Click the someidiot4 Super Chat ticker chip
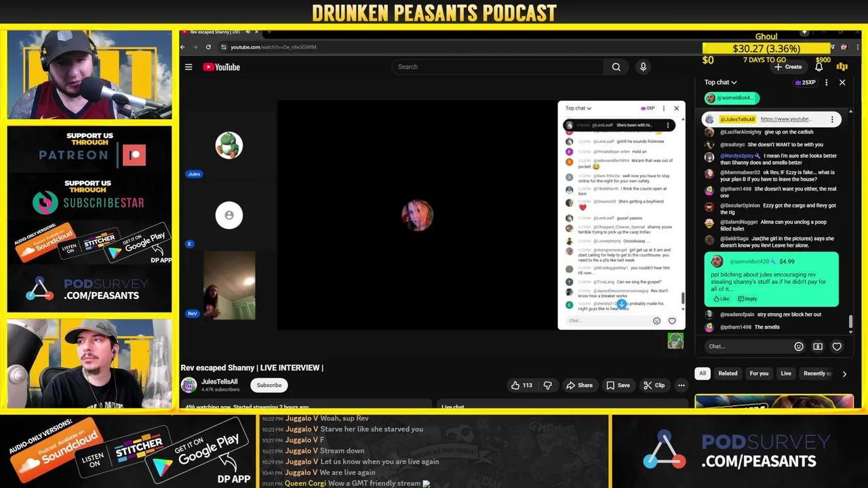 (x=731, y=98)
